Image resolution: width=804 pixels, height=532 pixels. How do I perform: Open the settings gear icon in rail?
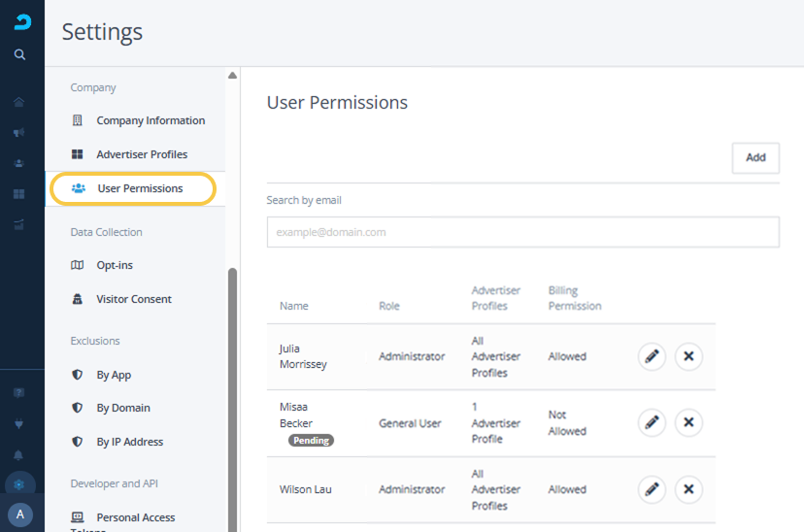click(19, 484)
